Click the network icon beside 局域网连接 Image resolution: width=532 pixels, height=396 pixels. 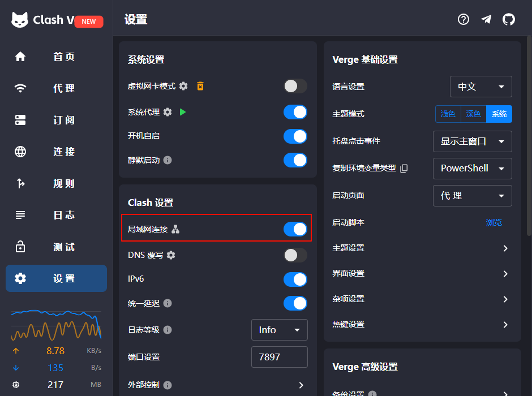pos(175,229)
